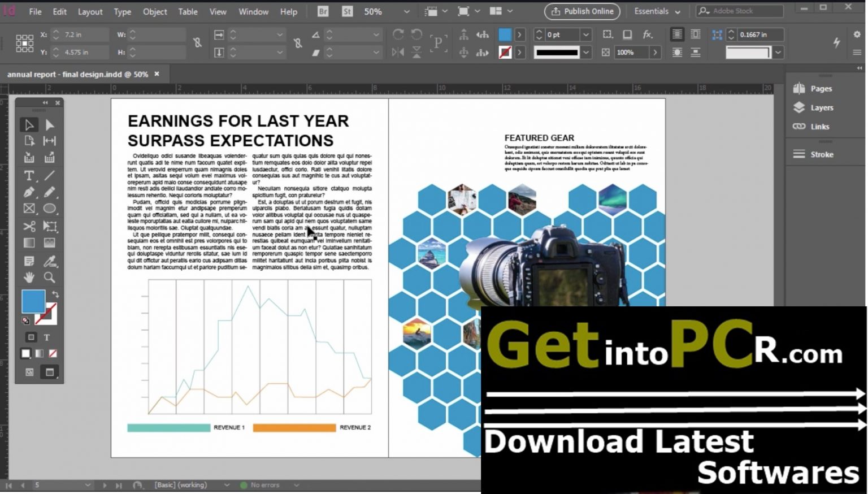Open the 50% zoom level dropdown
This screenshot has height=494, width=868.
[406, 11]
